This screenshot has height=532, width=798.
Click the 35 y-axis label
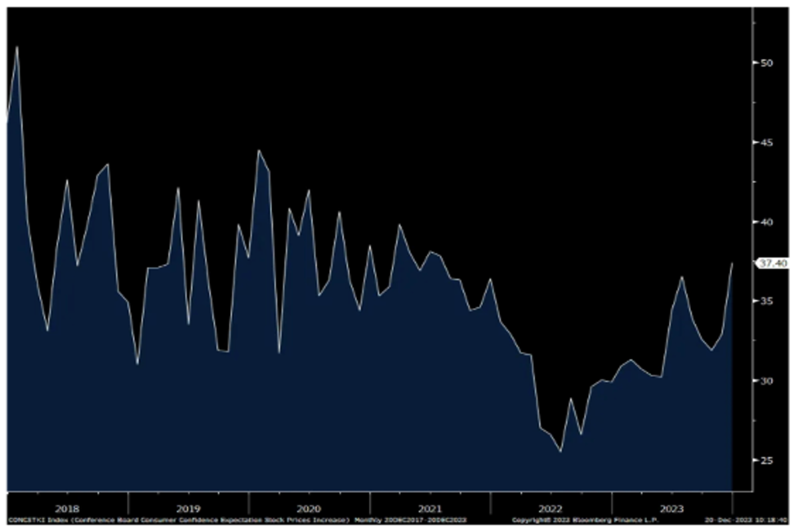pyautogui.click(x=766, y=301)
